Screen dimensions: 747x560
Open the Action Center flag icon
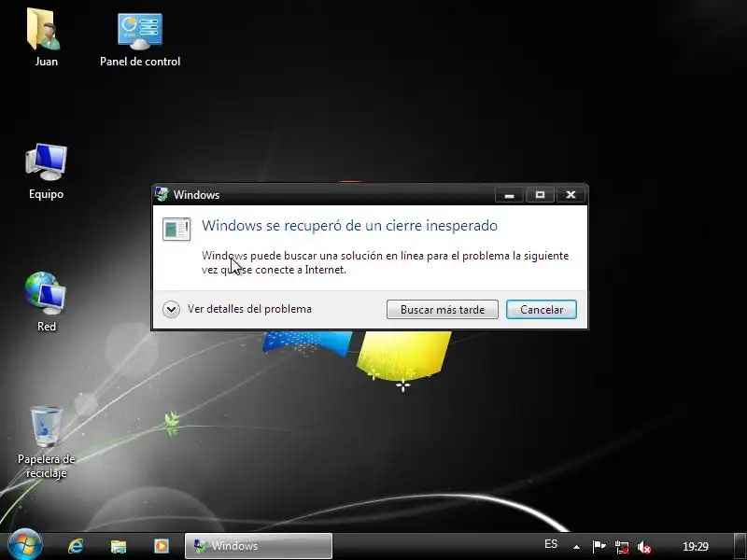tap(599, 546)
